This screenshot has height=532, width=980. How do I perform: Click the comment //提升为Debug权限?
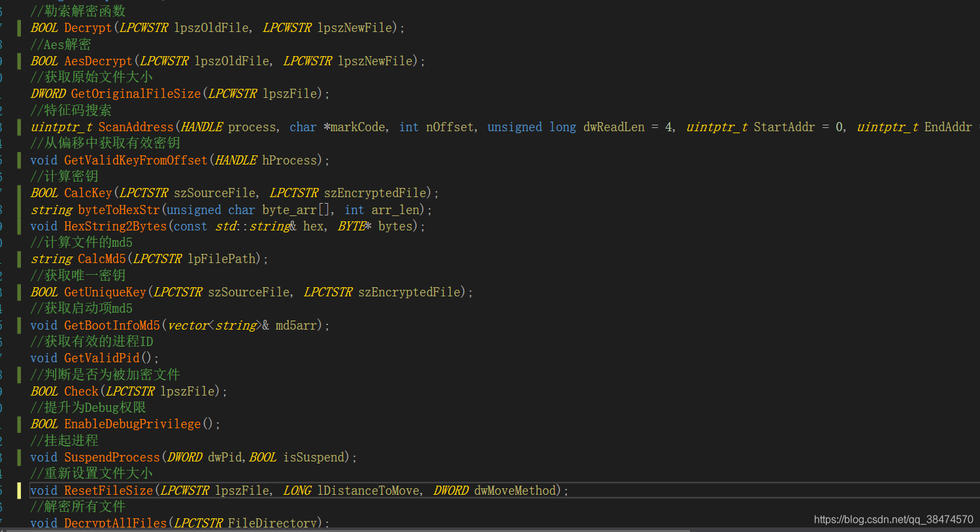88,407
